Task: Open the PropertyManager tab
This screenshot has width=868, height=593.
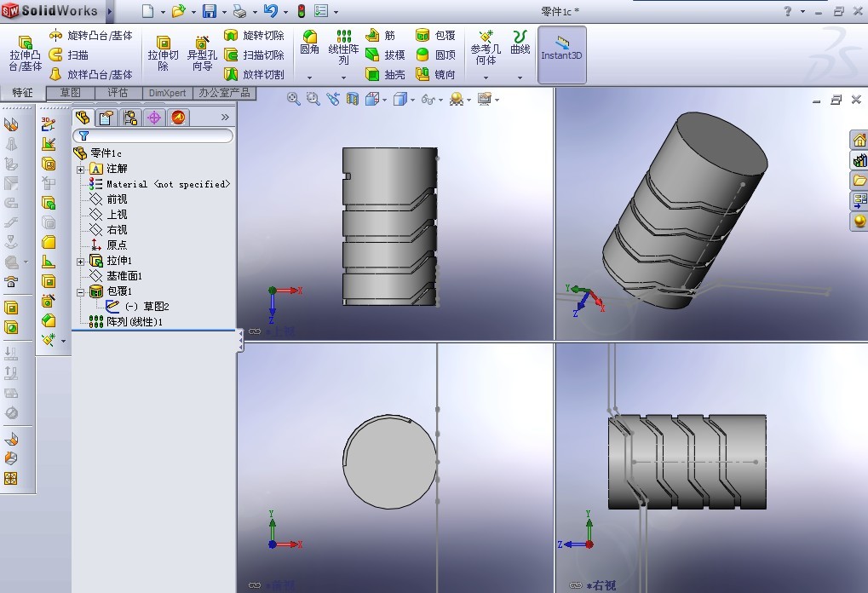Action: pyautogui.click(x=106, y=118)
